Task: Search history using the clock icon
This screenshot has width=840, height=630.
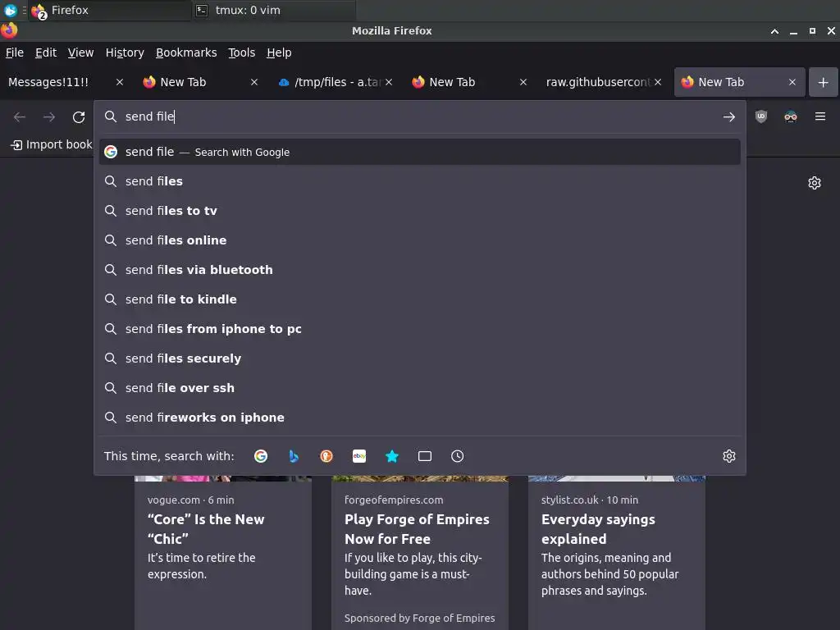Action: point(457,456)
